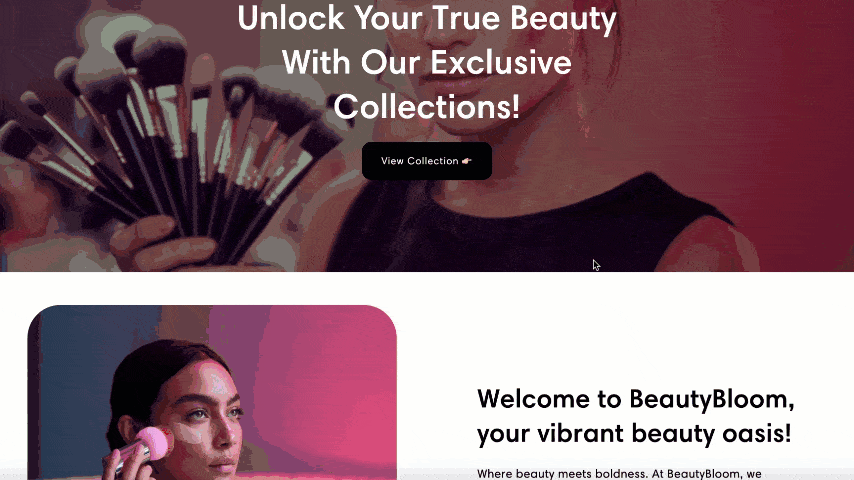Click the pink makeup sponge in the photo

154,443
